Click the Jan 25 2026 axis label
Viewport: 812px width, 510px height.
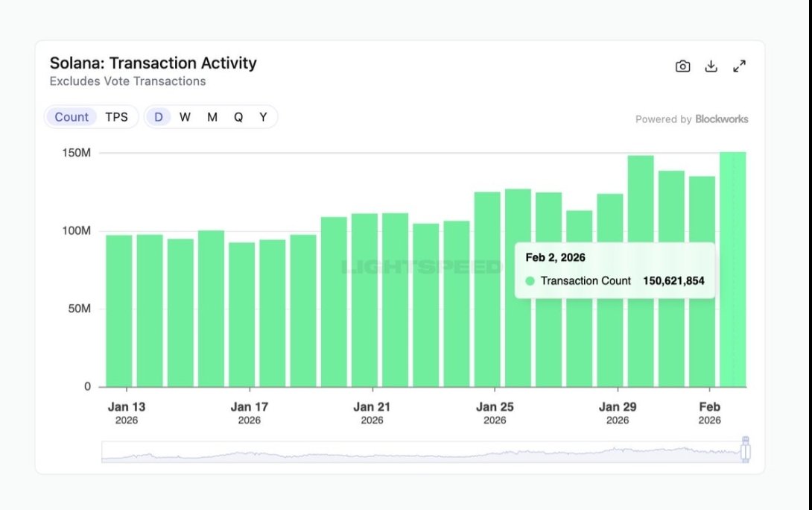pos(495,413)
